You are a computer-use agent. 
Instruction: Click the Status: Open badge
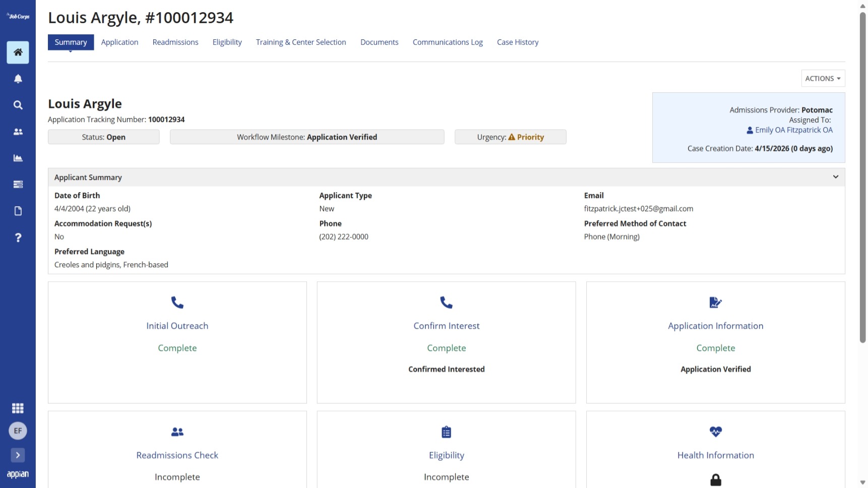104,137
